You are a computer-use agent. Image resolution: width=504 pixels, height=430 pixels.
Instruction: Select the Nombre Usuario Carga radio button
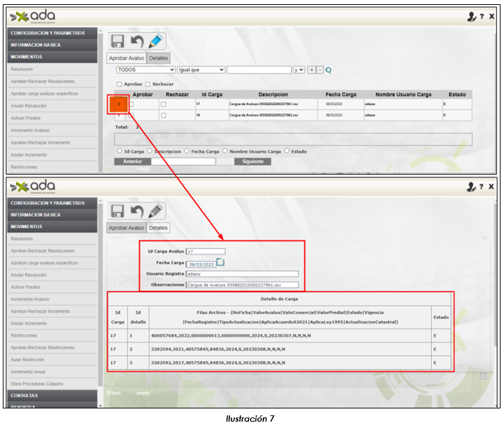pos(225,151)
